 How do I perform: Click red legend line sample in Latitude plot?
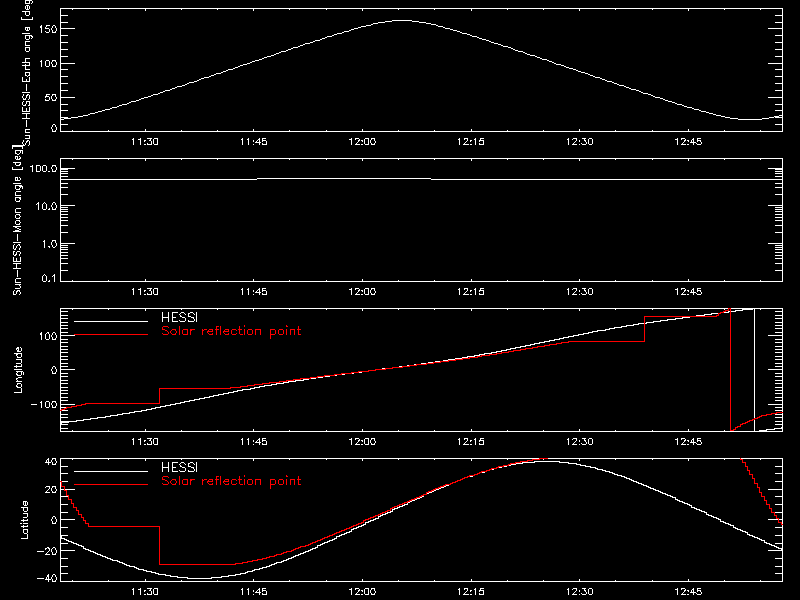tap(111, 485)
